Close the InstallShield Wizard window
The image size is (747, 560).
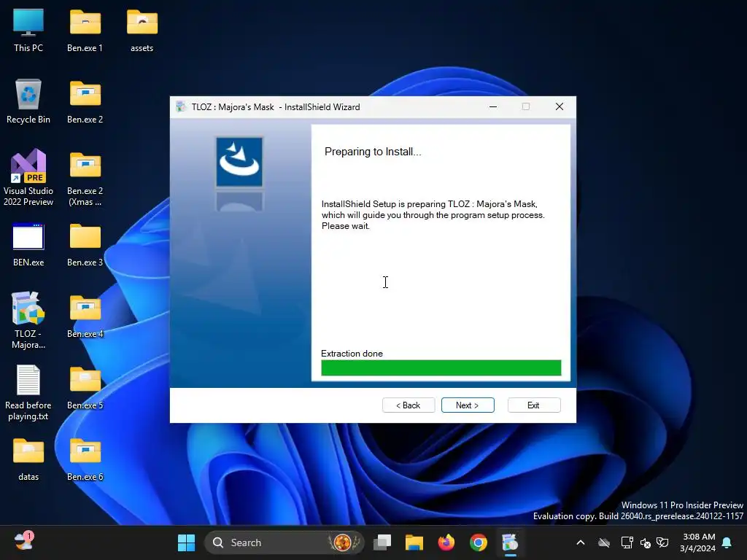click(560, 106)
